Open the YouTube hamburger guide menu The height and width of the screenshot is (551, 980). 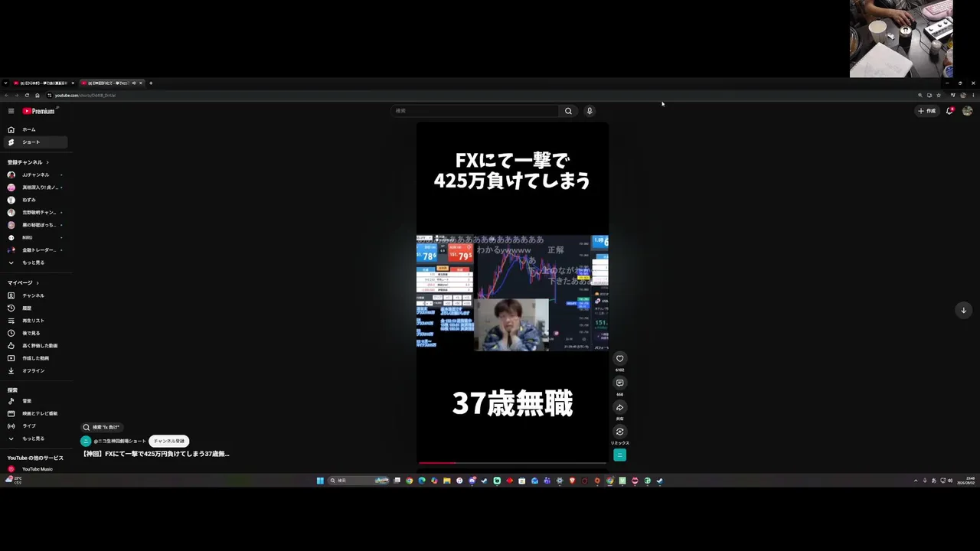click(x=11, y=111)
